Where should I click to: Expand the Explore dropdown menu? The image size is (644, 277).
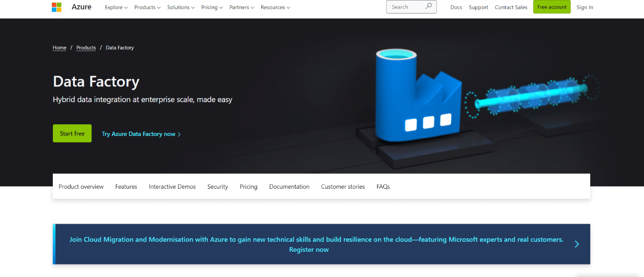click(x=116, y=7)
